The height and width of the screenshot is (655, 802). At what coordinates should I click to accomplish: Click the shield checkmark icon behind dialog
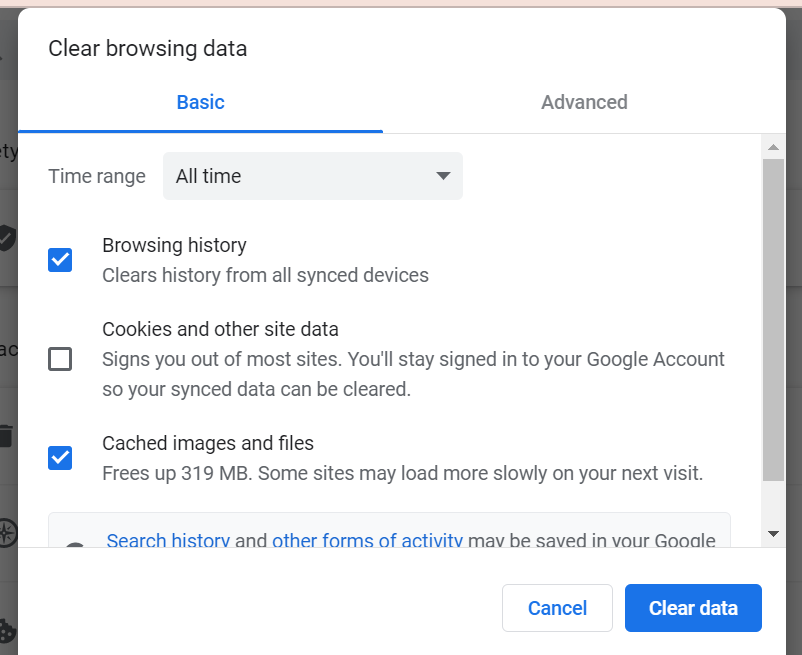click(7, 238)
